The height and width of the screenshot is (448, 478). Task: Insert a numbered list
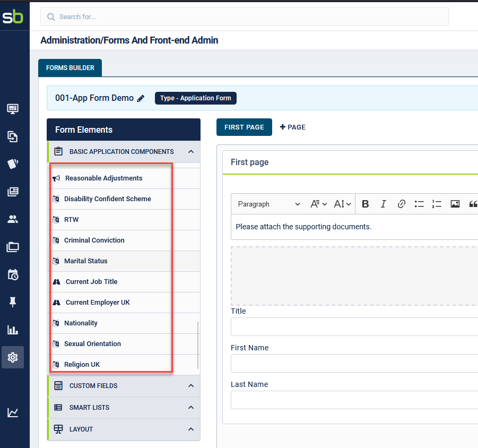[x=437, y=204]
